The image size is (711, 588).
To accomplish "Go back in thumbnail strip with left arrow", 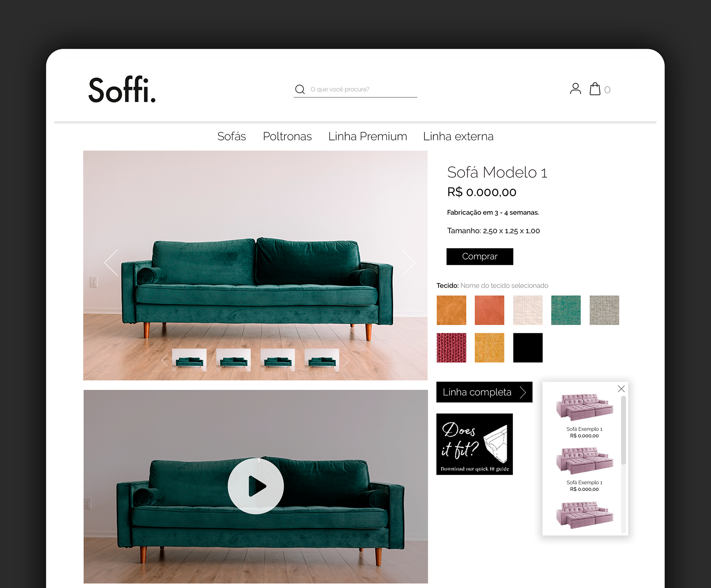I will point(165,360).
